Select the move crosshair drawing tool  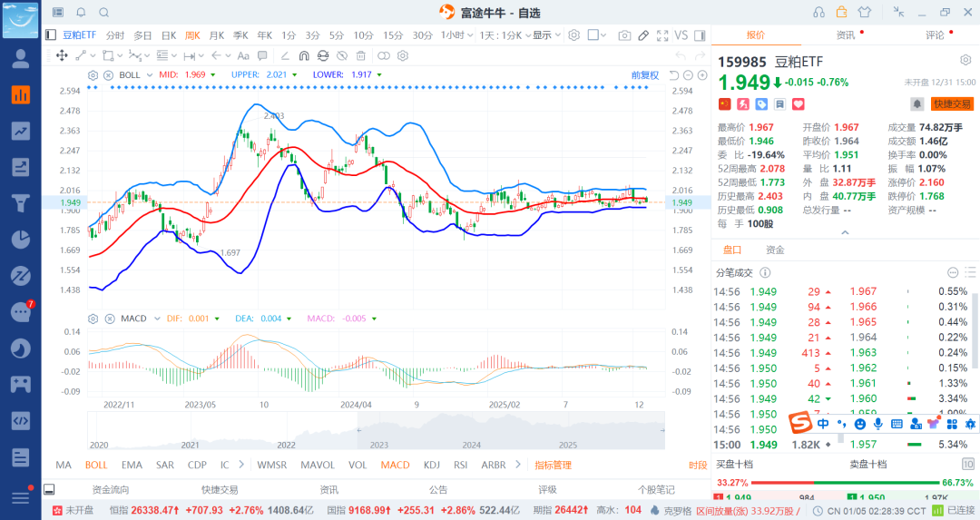pos(62,55)
